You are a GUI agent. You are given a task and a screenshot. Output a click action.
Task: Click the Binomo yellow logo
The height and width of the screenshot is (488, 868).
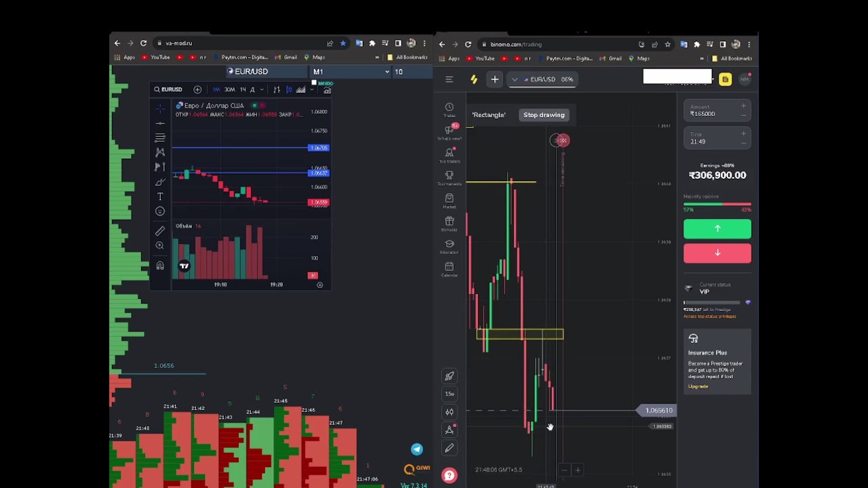tap(474, 79)
